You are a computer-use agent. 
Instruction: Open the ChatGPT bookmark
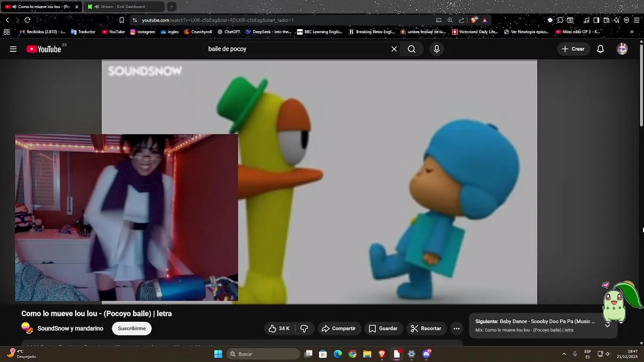pyautogui.click(x=229, y=32)
